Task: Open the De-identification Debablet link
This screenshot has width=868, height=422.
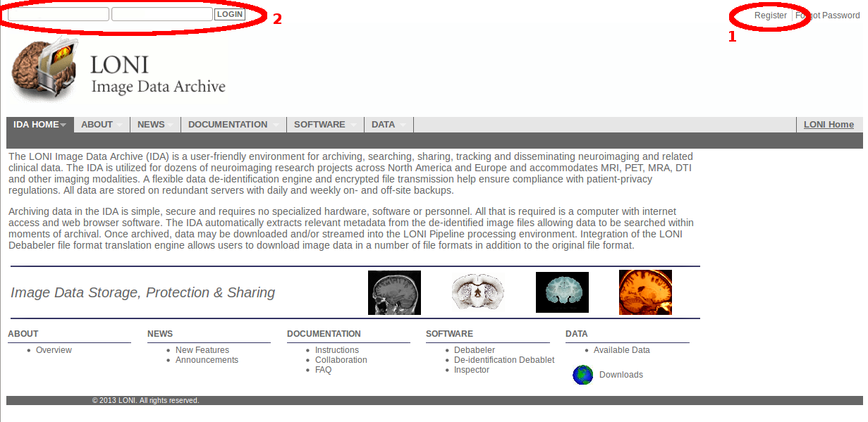Action: (x=504, y=360)
